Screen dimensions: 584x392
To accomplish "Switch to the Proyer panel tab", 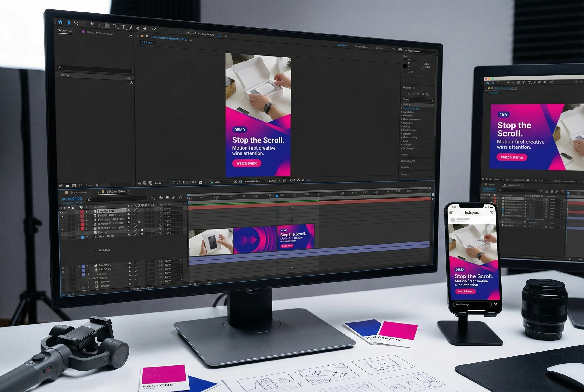I will coord(62,30).
